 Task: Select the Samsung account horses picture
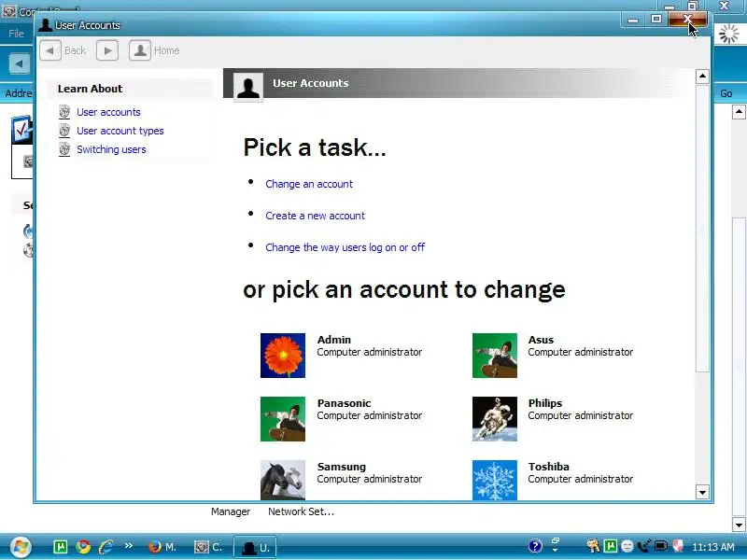pyautogui.click(x=283, y=480)
